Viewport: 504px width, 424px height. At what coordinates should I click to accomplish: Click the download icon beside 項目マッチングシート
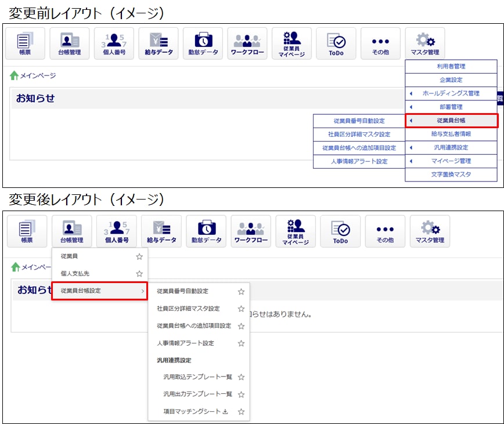(x=225, y=412)
